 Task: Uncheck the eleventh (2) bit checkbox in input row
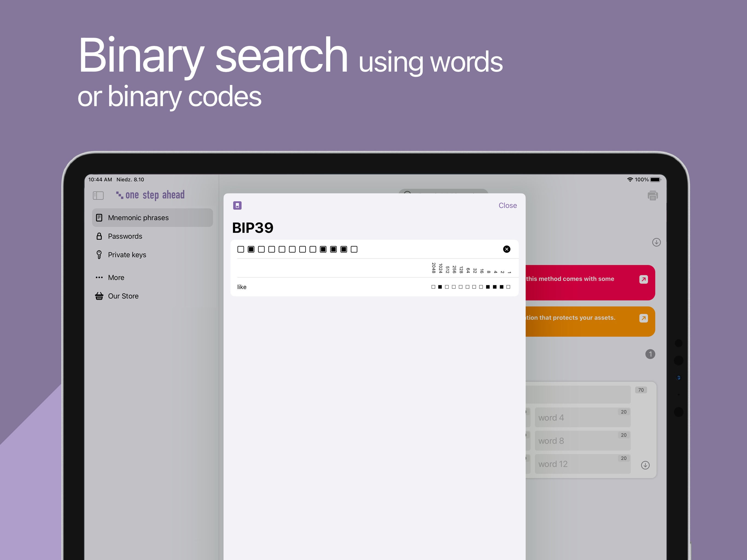(x=344, y=249)
